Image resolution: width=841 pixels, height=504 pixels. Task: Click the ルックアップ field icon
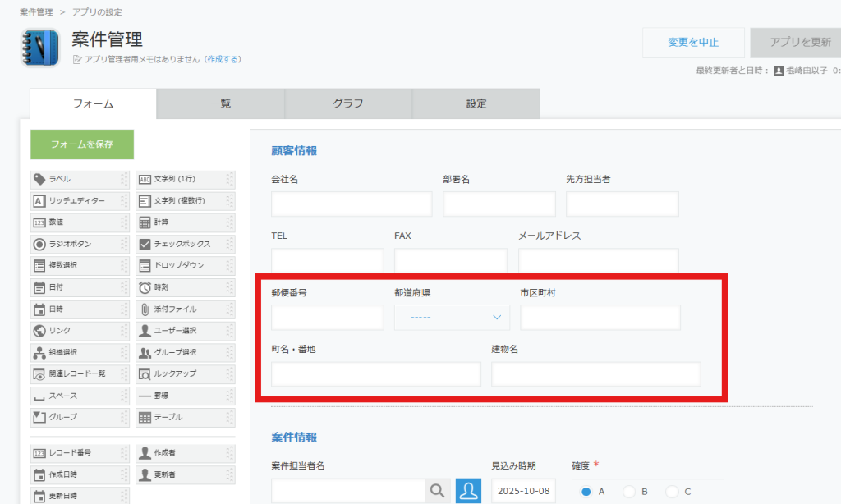pyautogui.click(x=145, y=374)
